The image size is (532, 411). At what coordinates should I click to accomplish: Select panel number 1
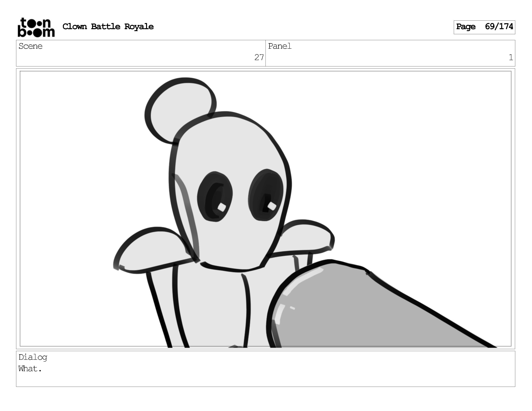[x=511, y=58]
